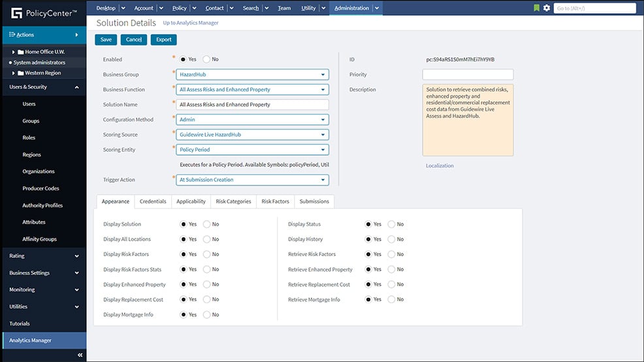This screenshot has height=362, width=644.
Task: Open the dropdown arrow next to Desktop
Action: (x=123, y=8)
